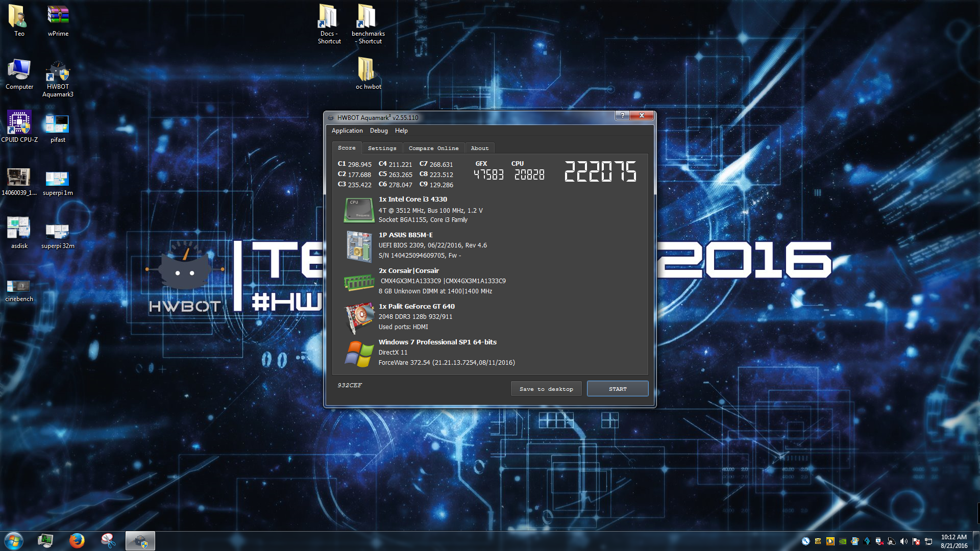
Task: Click the volume speaker tray icon
Action: pos(904,541)
